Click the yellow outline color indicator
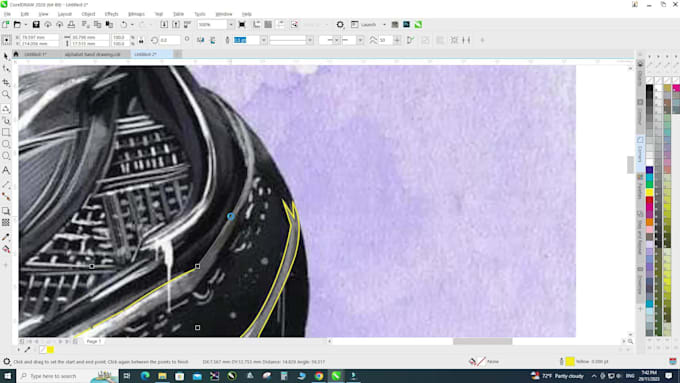This screenshot has height=383, width=680. pos(570,361)
